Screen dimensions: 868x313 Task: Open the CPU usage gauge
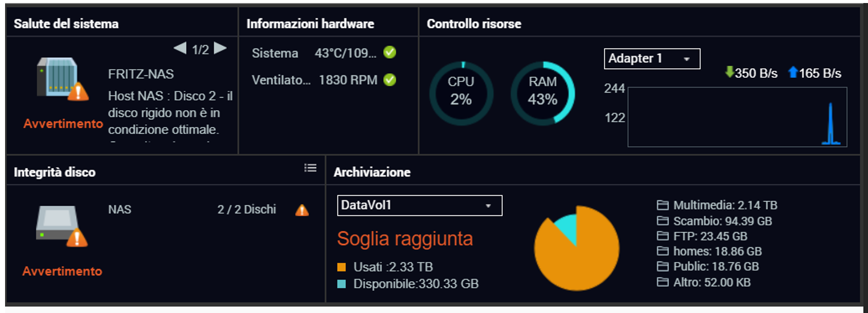tap(461, 94)
